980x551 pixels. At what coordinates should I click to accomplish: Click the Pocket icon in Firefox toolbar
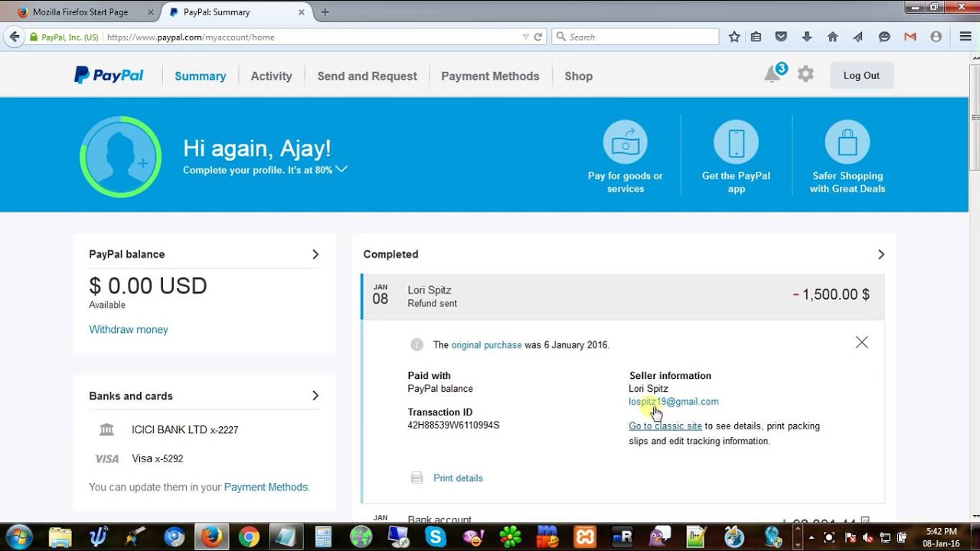781,37
